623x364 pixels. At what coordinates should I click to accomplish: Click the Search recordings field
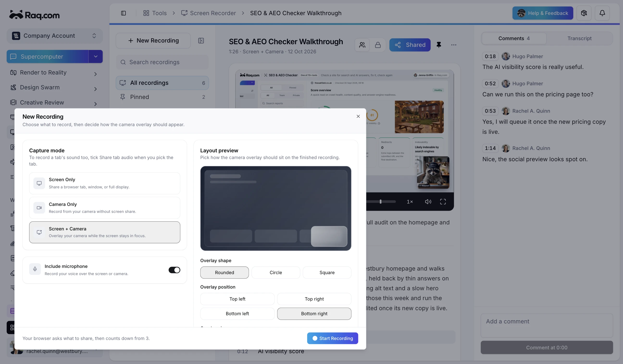(162, 62)
